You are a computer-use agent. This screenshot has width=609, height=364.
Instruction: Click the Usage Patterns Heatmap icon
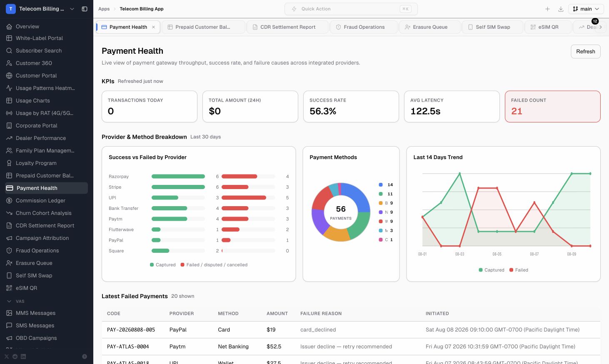pos(9,88)
